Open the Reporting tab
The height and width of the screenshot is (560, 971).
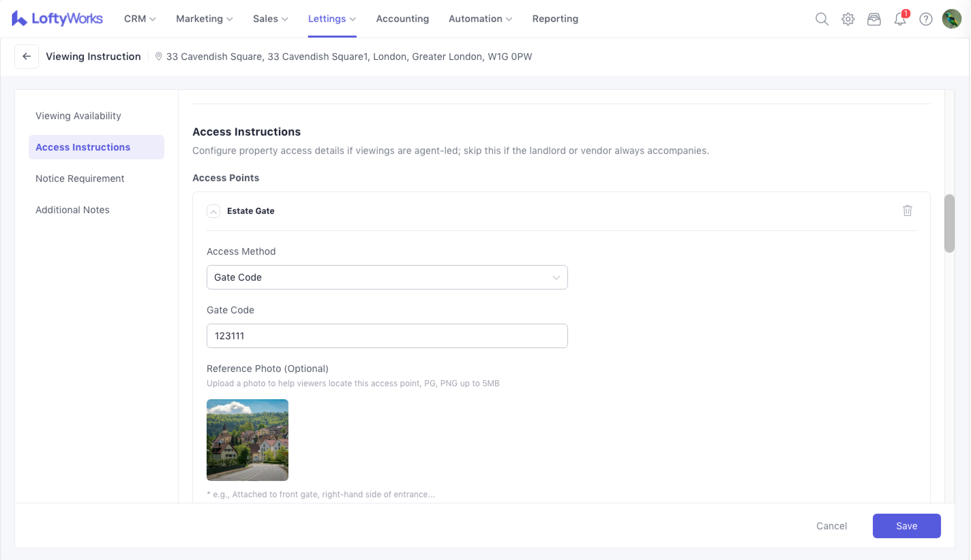click(555, 19)
